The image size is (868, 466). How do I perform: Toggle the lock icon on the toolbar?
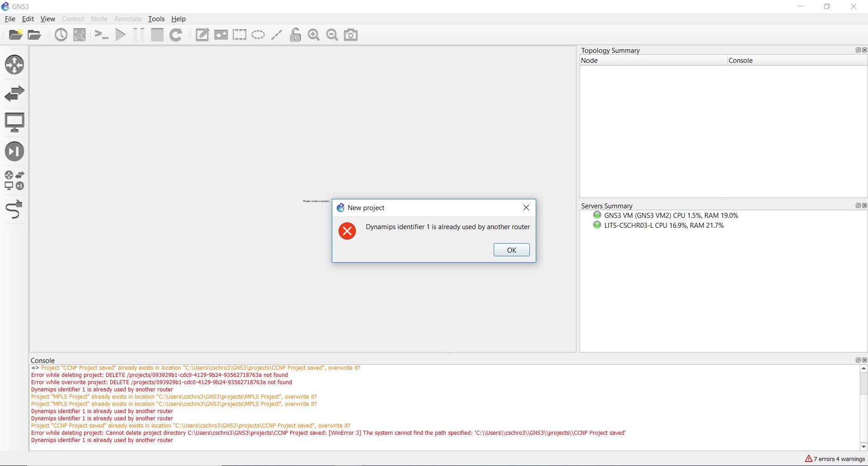[x=295, y=35]
